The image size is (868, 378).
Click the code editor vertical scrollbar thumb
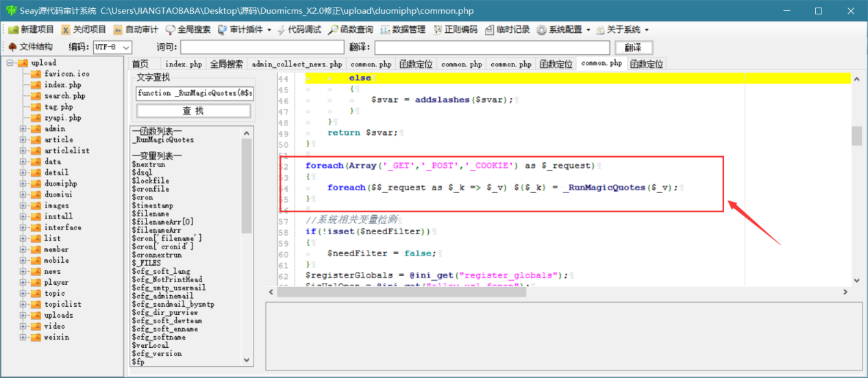point(856,136)
